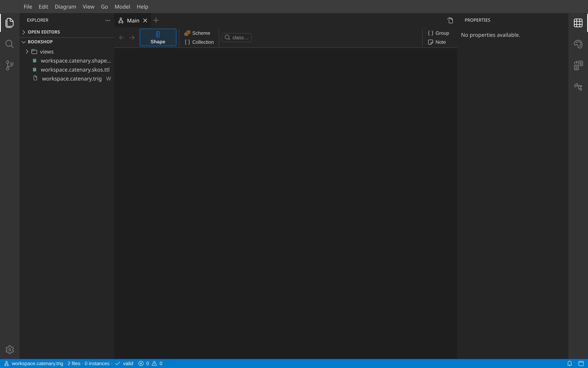The width and height of the screenshot is (588, 368).
Task: Expand the Open Editors section
Action: coord(67,32)
